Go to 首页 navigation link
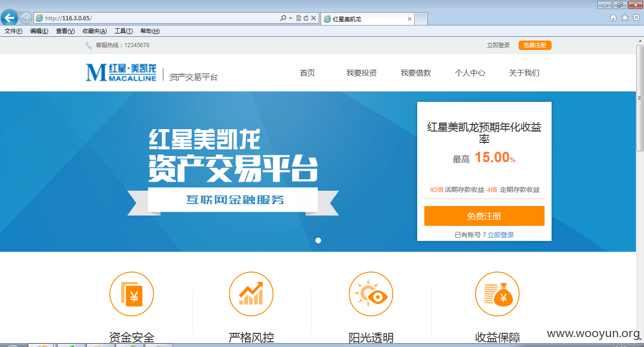Screen dimensions: 644x347 [x=307, y=73]
